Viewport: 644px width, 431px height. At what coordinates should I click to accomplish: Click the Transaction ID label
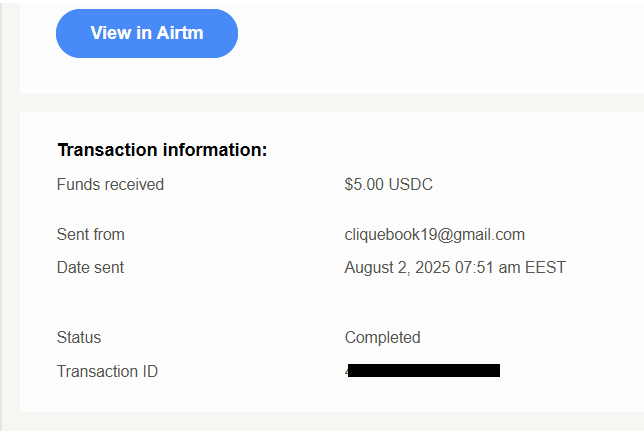tap(107, 371)
